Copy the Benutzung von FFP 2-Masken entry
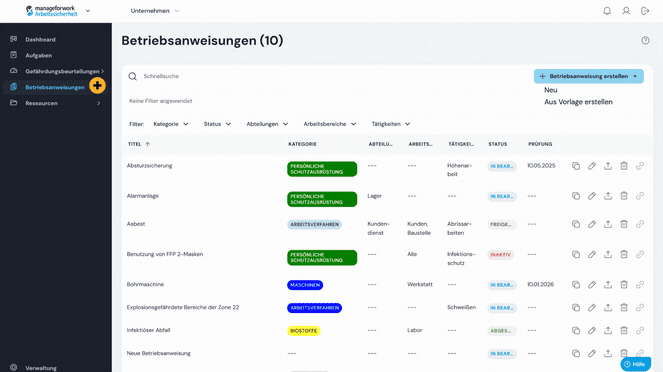 coord(576,254)
